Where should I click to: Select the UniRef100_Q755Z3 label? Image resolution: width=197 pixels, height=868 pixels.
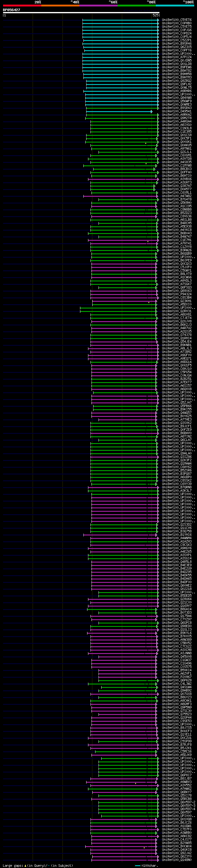177,714
